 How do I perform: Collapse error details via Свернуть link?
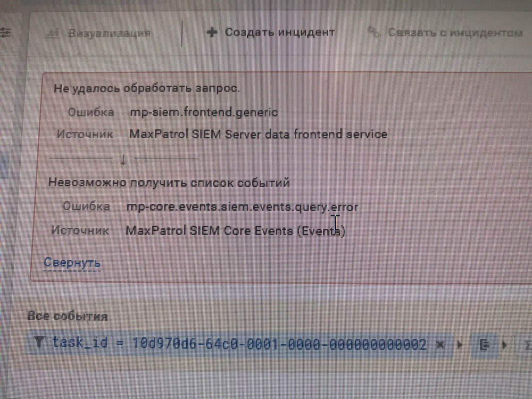click(x=72, y=263)
